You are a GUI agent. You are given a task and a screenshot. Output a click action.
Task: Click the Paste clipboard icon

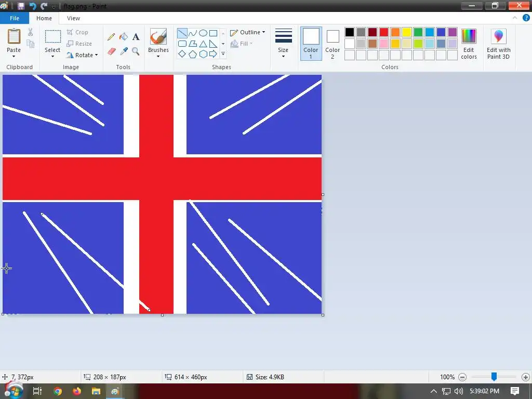pyautogui.click(x=14, y=36)
